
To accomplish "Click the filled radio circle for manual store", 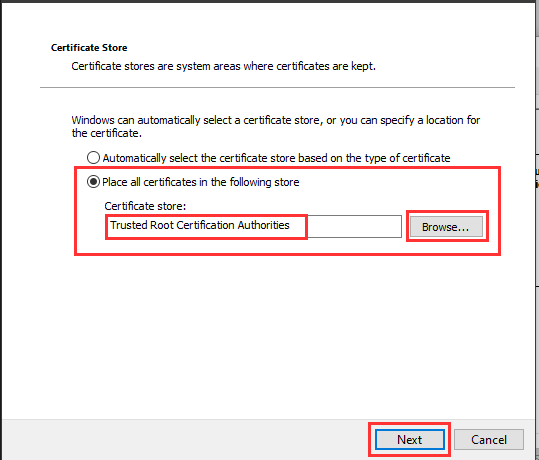I will [x=93, y=182].
